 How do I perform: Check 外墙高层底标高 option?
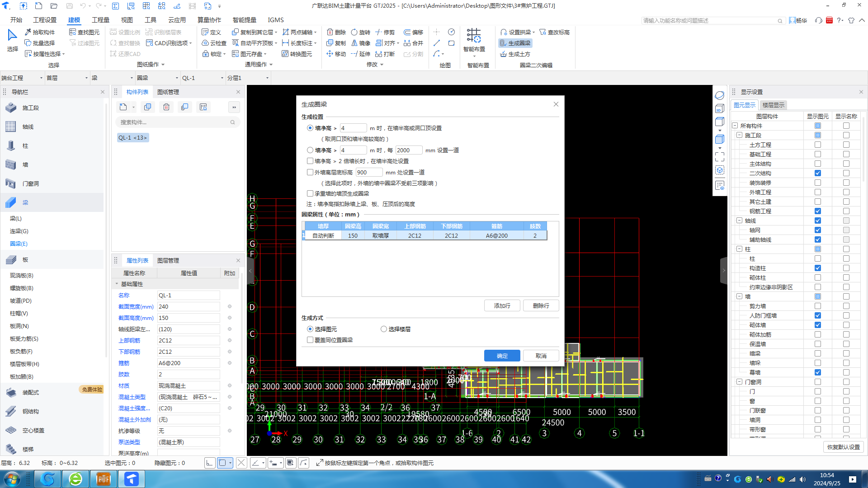310,172
